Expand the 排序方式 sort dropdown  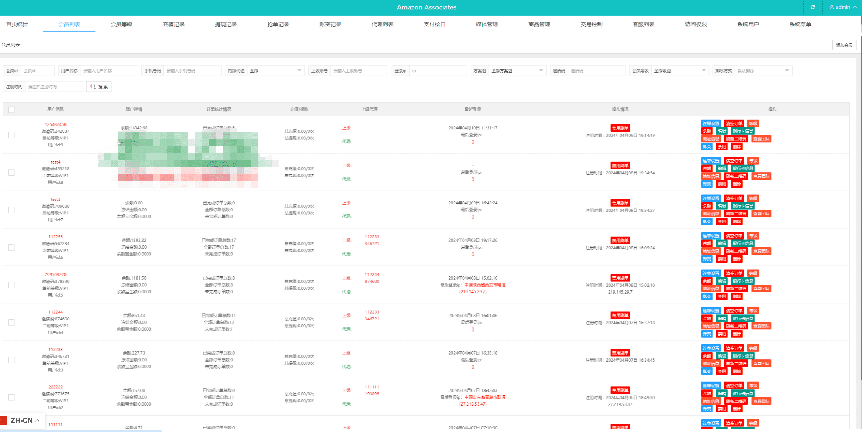pyautogui.click(x=762, y=71)
